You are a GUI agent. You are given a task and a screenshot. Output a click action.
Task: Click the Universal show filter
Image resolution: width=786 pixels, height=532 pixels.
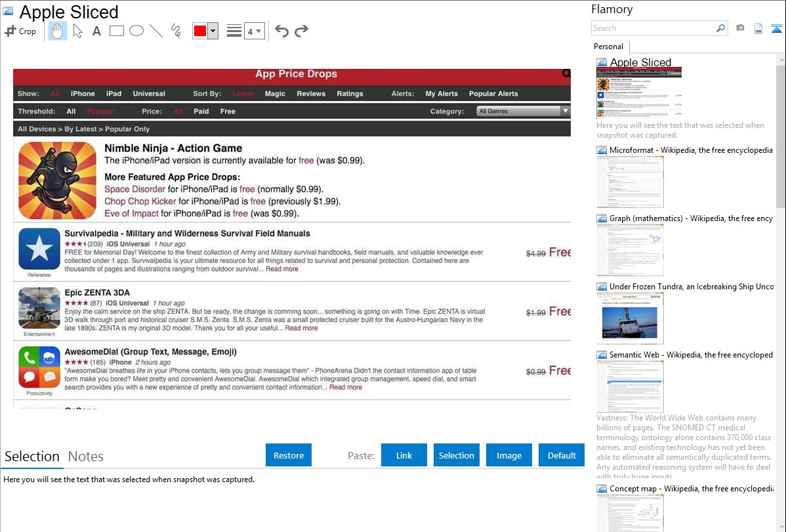[x=149, y=94]
